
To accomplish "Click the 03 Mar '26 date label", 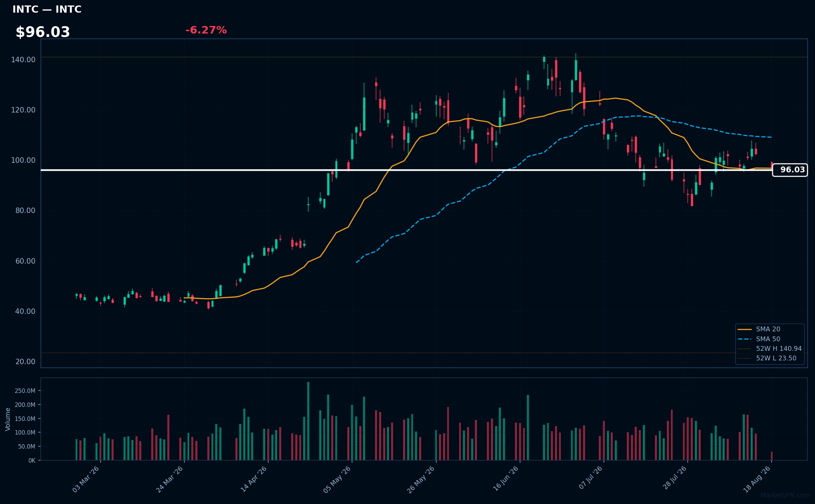I will tap(86, 479).
